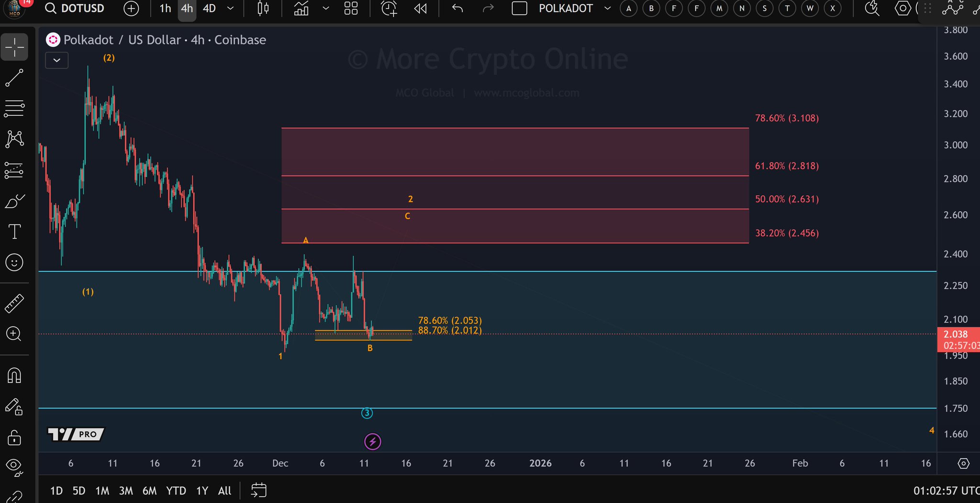Screen dimensions: 980x503
Task: Toggle lock all drawings
Action: pos(14,437)
